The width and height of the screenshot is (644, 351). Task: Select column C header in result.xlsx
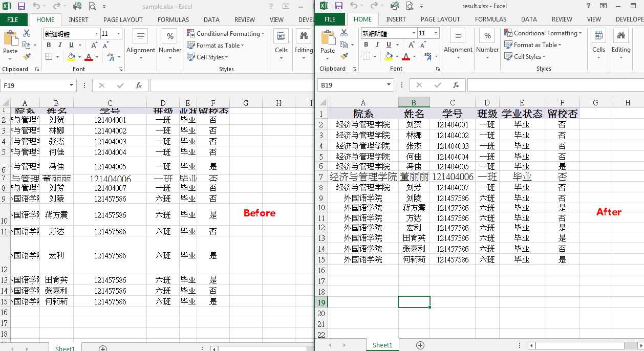453,103
